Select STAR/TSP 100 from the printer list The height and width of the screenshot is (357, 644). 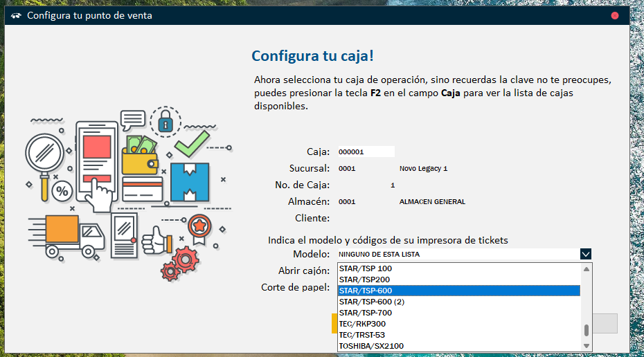click(457, 268)
